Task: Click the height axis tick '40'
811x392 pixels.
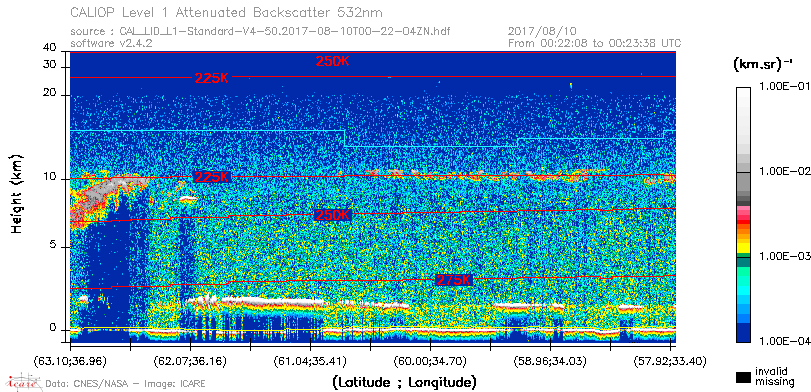Action: point(50,48)
